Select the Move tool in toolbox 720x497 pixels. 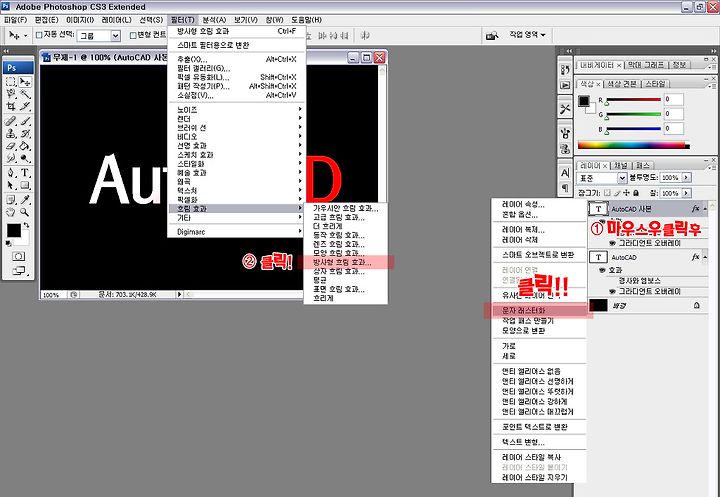pos(25,82)
